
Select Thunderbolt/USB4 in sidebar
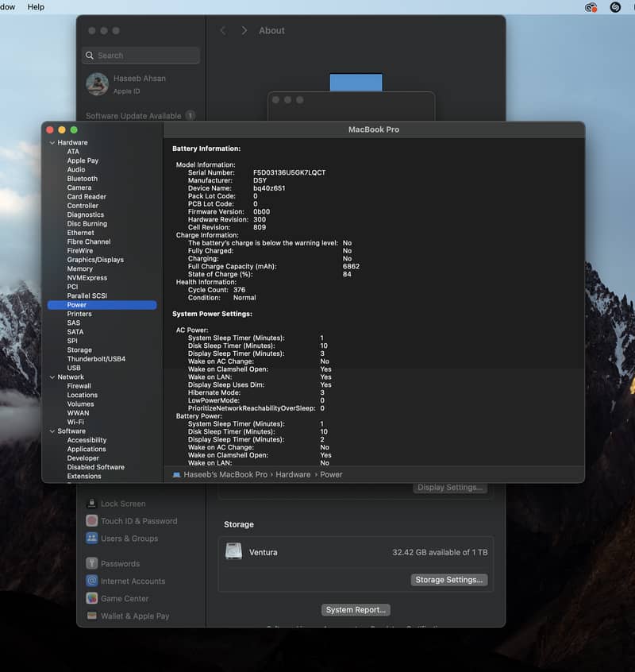click(x=96, y=359)
